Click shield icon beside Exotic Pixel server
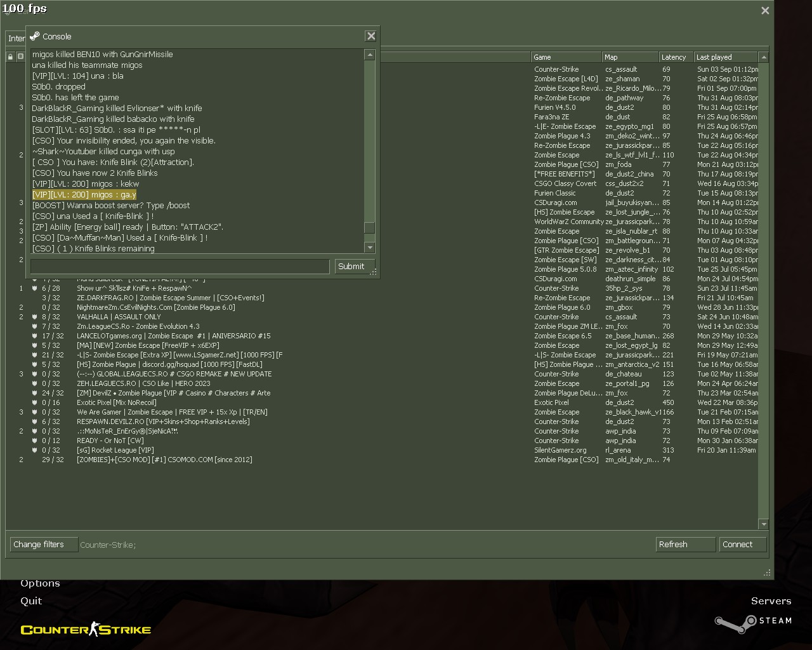This screenshot has height=650, width=812. pyautogui.click(x=35, y=402)
